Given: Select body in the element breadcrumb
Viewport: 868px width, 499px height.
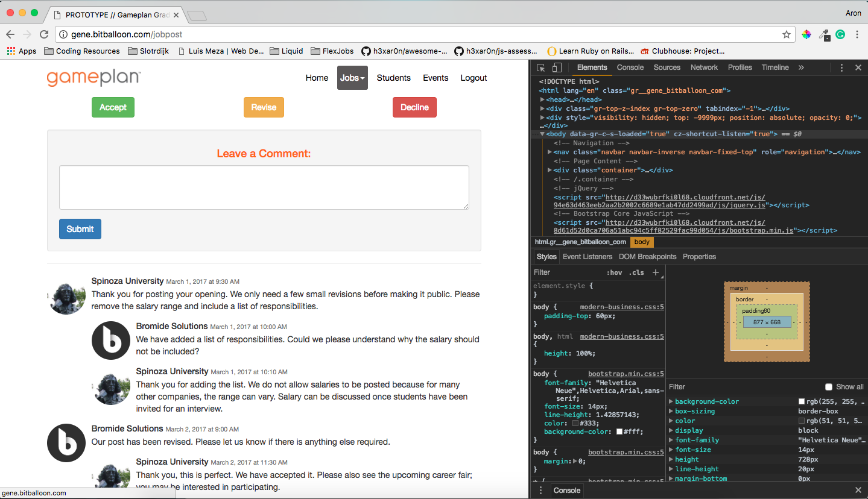Looking at the screenshot, I should tap(642, 242).
